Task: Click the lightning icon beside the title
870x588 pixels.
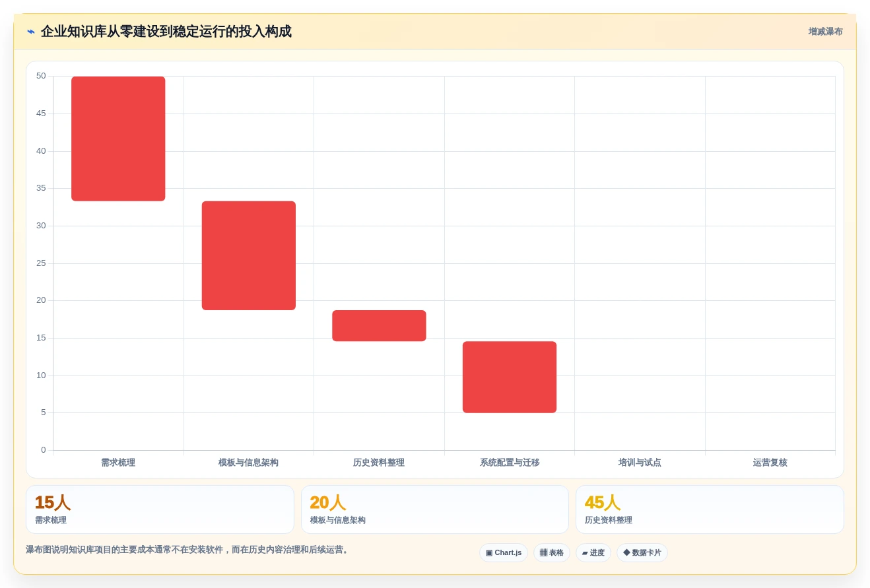Action: point(31,32)
